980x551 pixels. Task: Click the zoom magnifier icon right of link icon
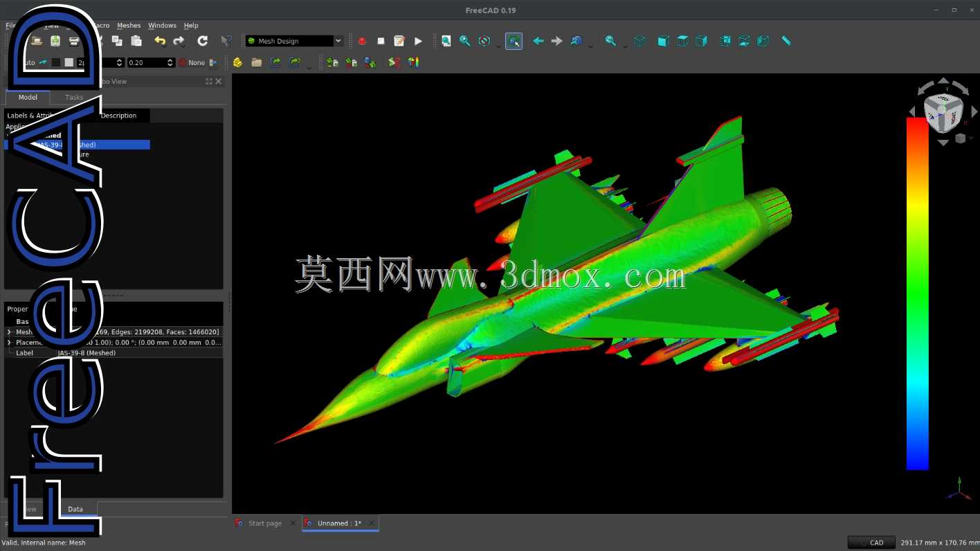click(x=610, y=41)
